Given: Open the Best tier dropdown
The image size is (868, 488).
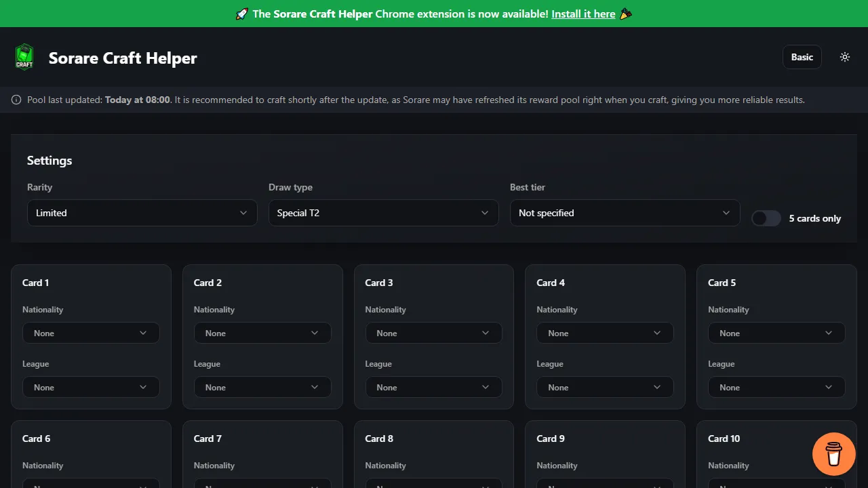Looking at the screenshot, I should coord(624,212).
